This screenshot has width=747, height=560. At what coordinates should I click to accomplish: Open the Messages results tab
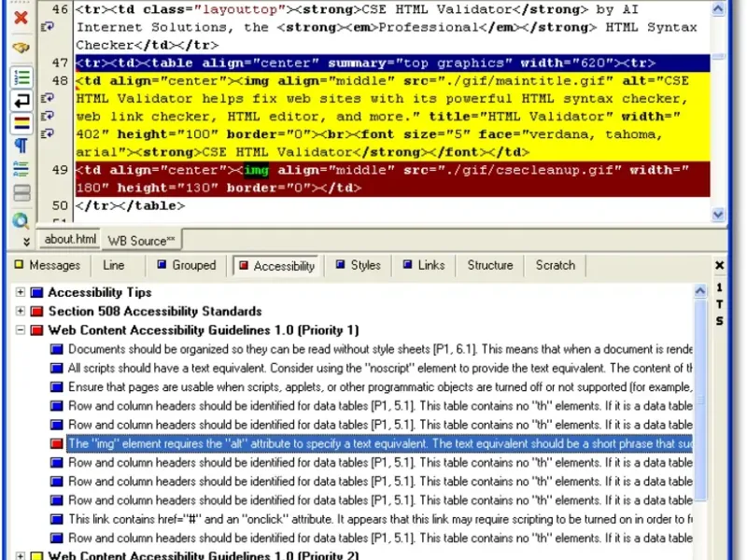[x=48, y=265]
